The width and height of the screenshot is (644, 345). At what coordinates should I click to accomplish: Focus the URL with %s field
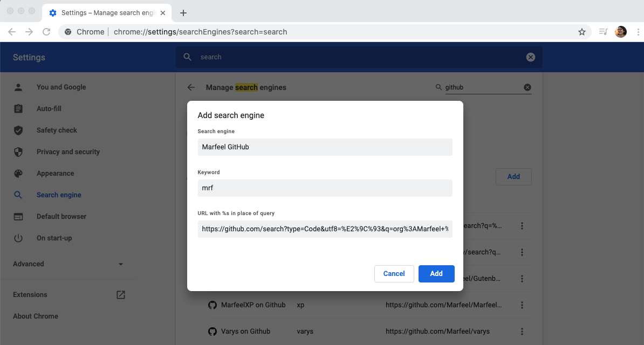point(325,229)
